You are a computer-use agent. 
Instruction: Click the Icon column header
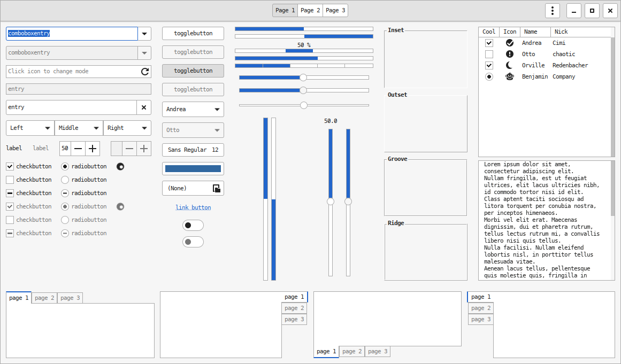(x=509, y=32)
